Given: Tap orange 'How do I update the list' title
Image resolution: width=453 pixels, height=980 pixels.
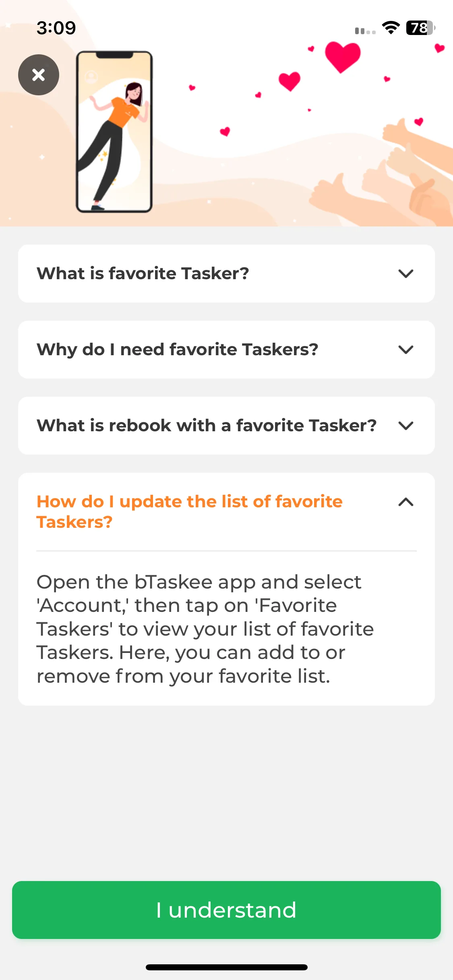Looking at the screenshot, I should (189, 512).
